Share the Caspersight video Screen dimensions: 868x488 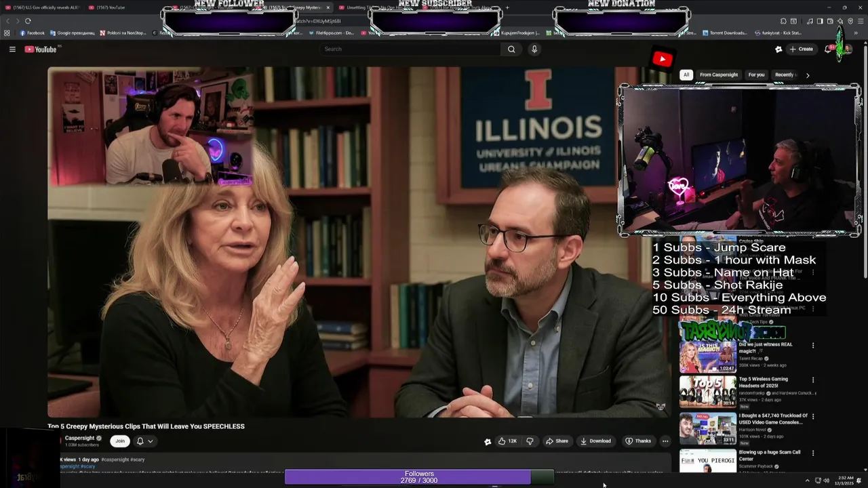(x=557, y=441)
